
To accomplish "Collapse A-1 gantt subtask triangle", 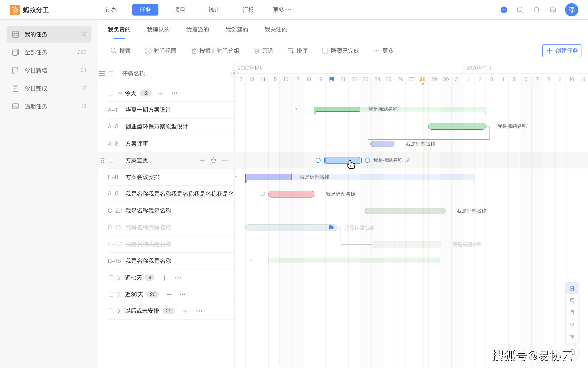I will [296, 109].
